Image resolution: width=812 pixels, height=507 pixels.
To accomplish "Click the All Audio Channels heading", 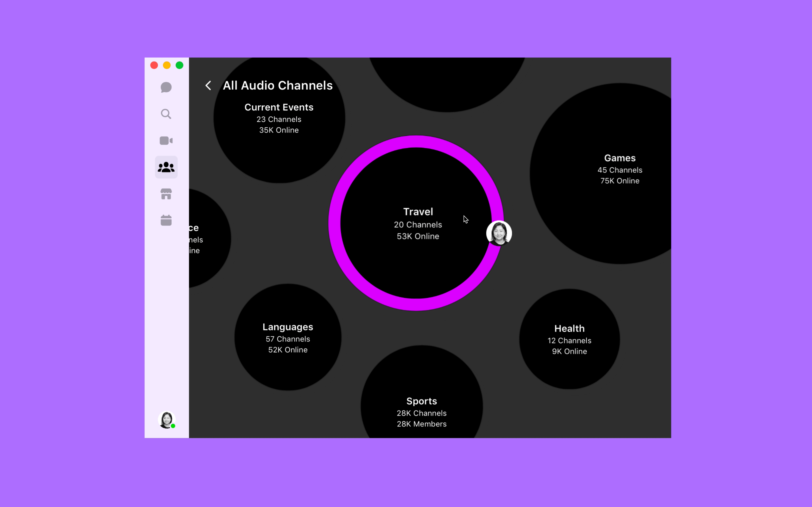I will point(278,85).
